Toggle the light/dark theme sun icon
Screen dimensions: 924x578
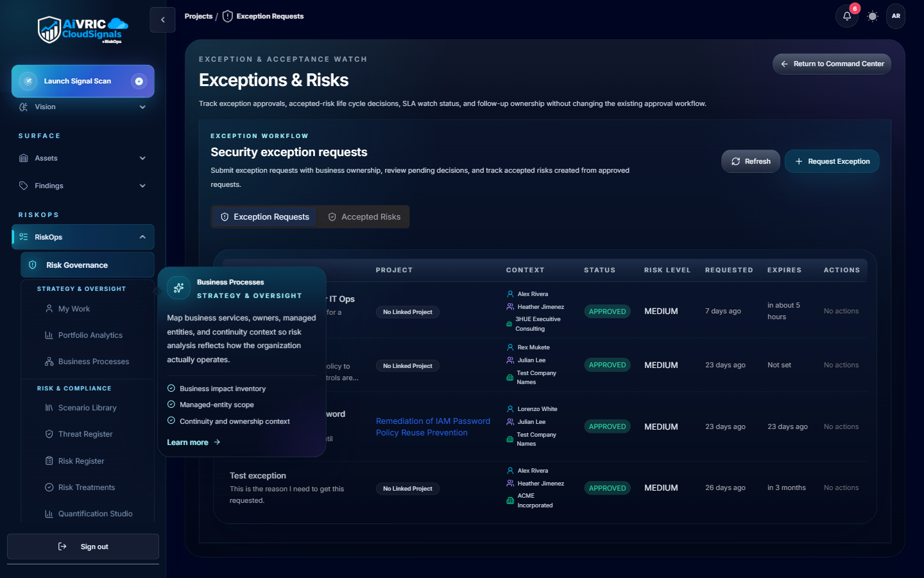[x=872, y=16]
